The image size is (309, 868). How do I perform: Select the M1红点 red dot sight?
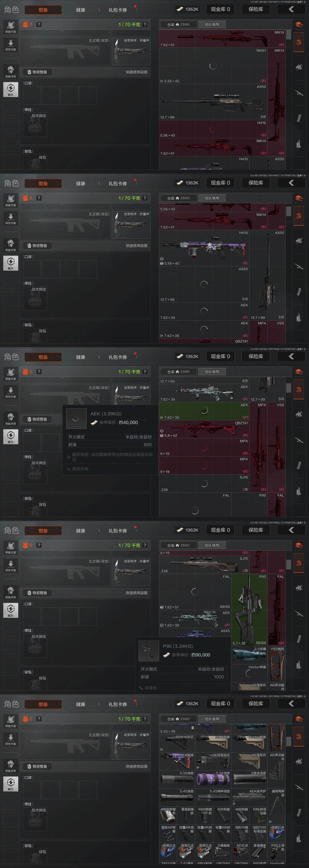pos(240,852)
